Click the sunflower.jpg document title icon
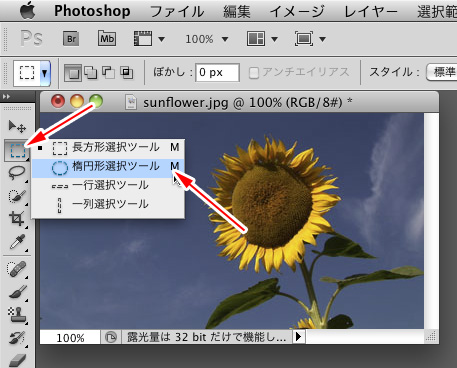Viewport: 457px width, 368px height. tap(131, 102)
